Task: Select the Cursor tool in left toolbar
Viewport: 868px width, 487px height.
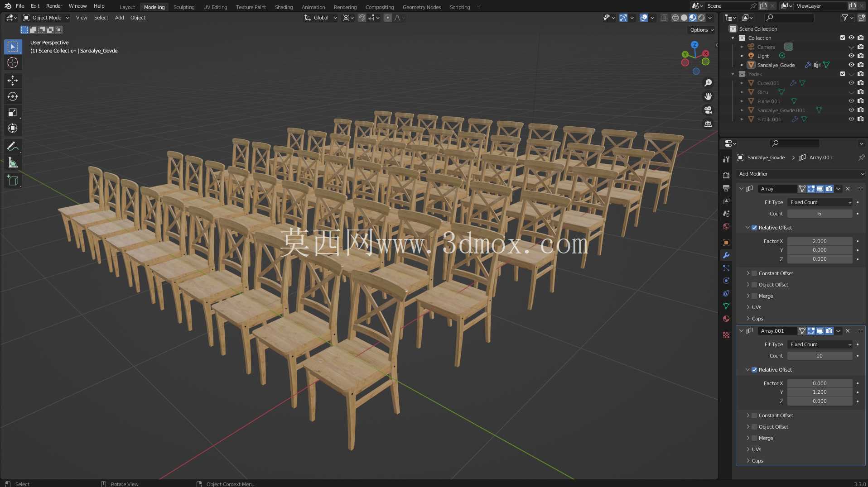Action: 13,62
